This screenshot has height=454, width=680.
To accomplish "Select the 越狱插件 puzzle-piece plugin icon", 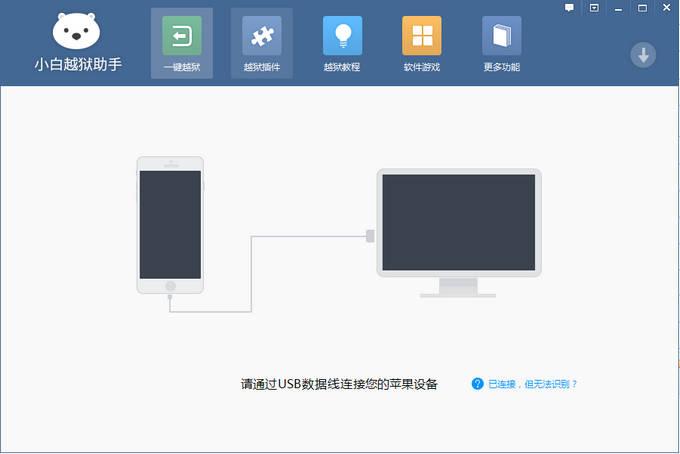I will [x=261, y=43].
